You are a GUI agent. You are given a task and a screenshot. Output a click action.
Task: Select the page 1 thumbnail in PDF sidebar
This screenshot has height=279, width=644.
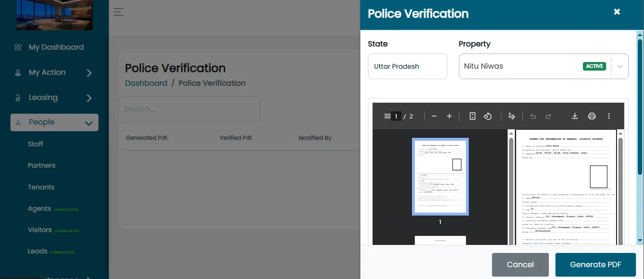tap(440, 177)
